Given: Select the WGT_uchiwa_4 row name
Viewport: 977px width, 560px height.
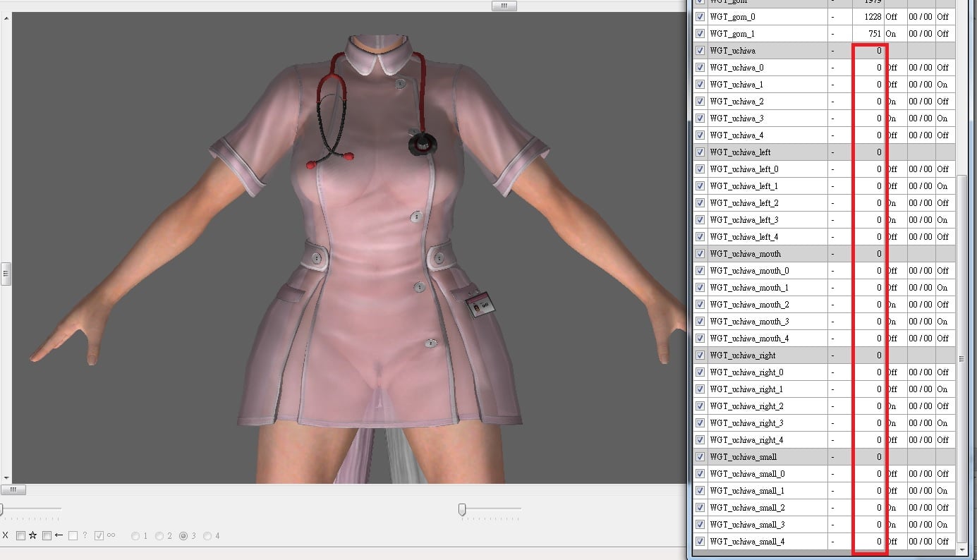Looking at the screenshot, I should pyautogui.click(x=736, y=135).
